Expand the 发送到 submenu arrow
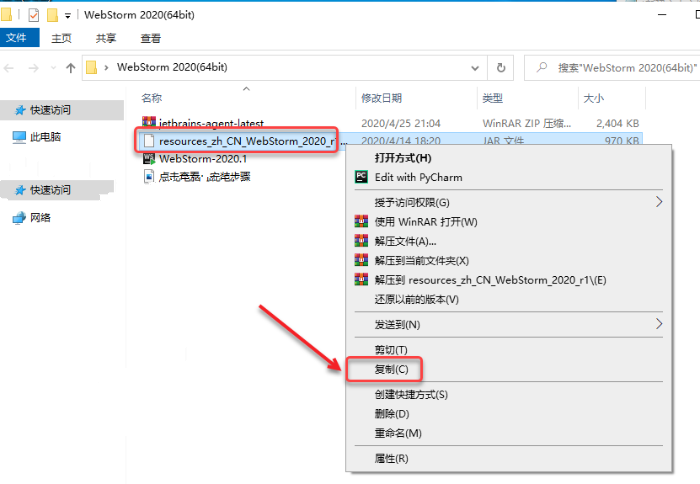This screenshot has height=484, width=700. pos(659,324)
